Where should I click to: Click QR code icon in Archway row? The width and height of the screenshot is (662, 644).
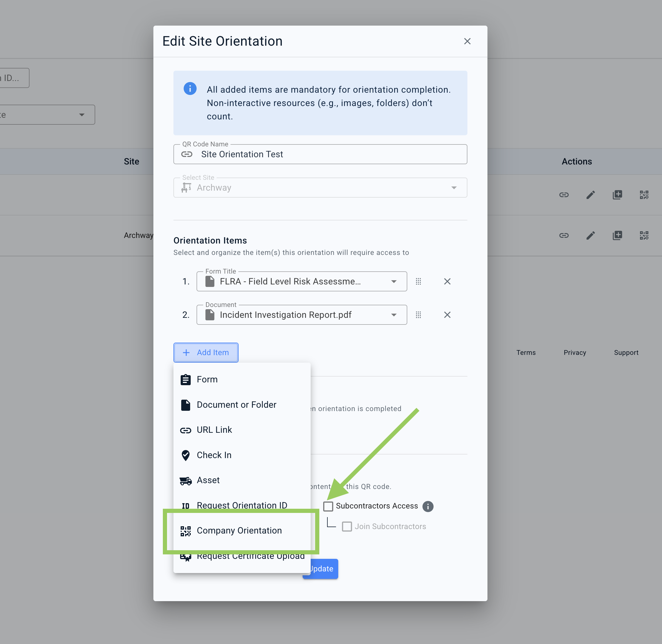[644, 235]
